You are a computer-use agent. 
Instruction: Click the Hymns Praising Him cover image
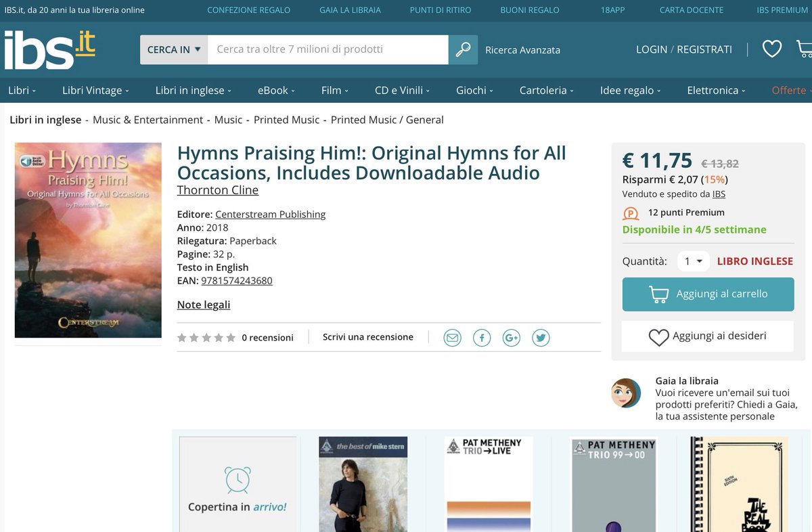pyautogui.click(x=88, y=240)
